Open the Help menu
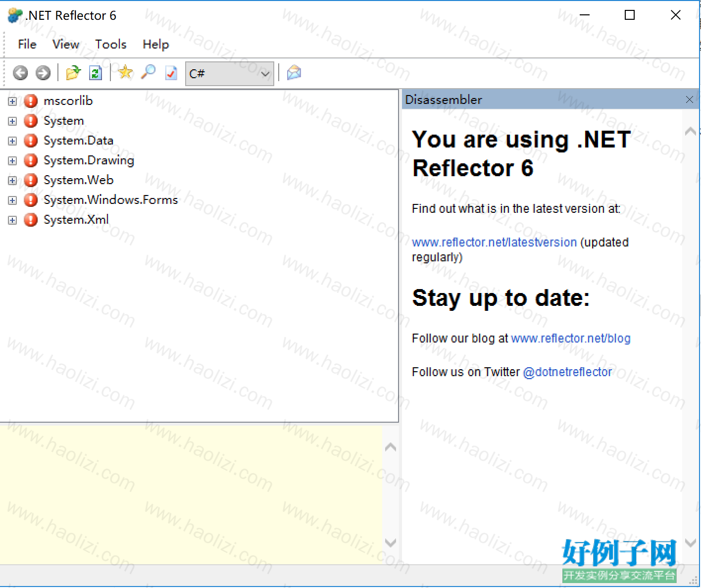The width and height of the screenshot is (701, 588). [156, 45]
